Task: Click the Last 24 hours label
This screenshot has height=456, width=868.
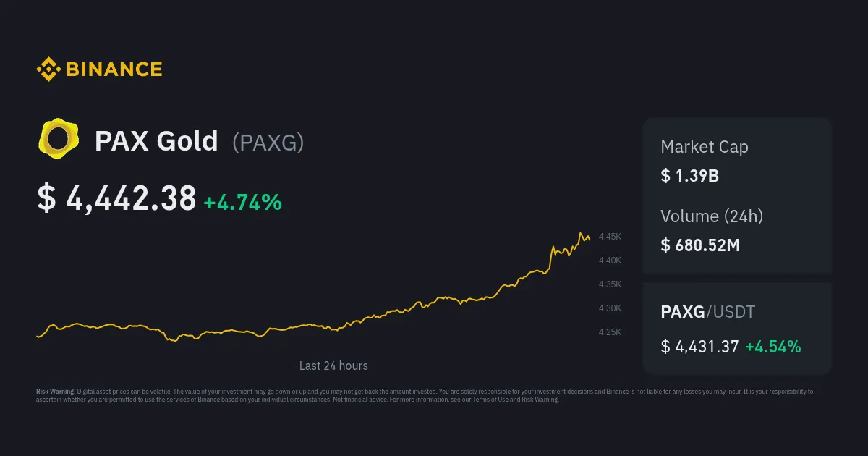Action: pyautogui.click(x=333, y=366)
